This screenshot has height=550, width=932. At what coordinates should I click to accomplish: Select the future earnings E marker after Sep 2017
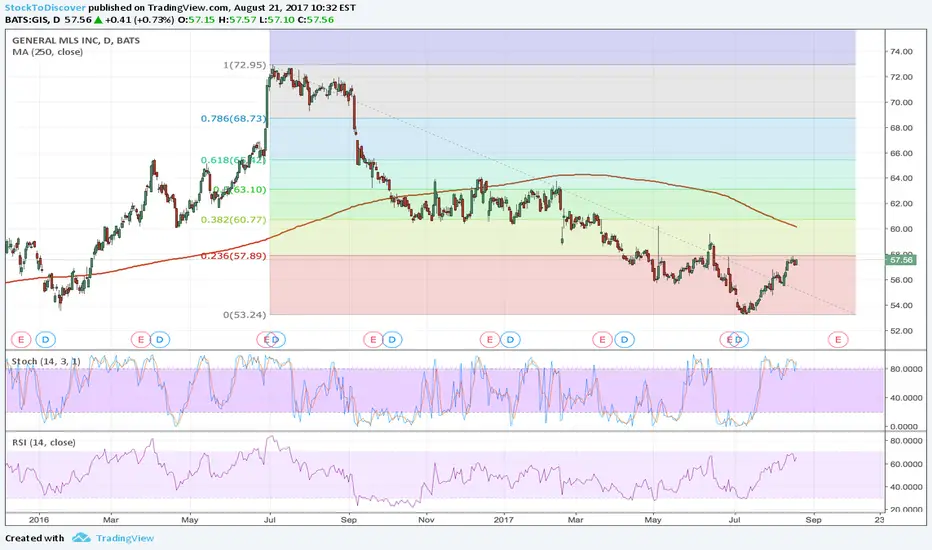(838, 340)
